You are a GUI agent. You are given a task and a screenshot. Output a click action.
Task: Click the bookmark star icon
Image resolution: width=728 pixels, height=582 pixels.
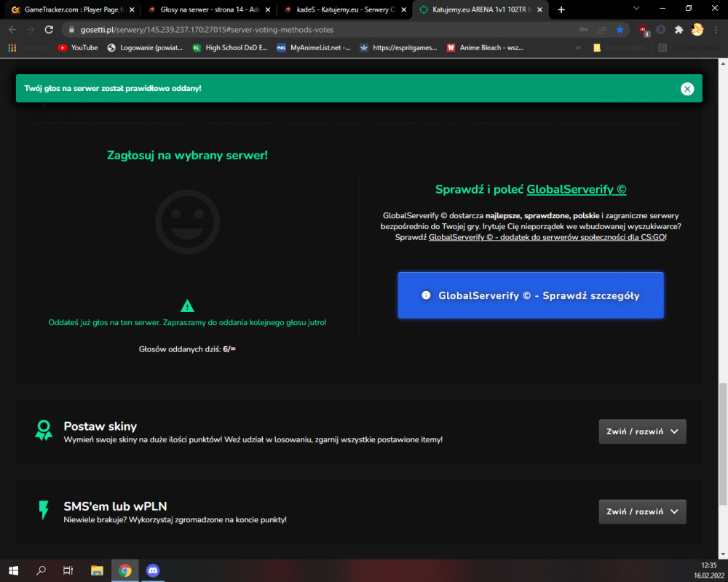point(620,30)
